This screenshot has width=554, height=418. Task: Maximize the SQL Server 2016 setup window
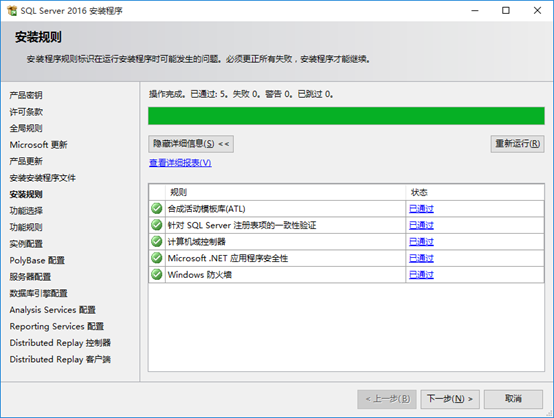(x=506, y=11)
